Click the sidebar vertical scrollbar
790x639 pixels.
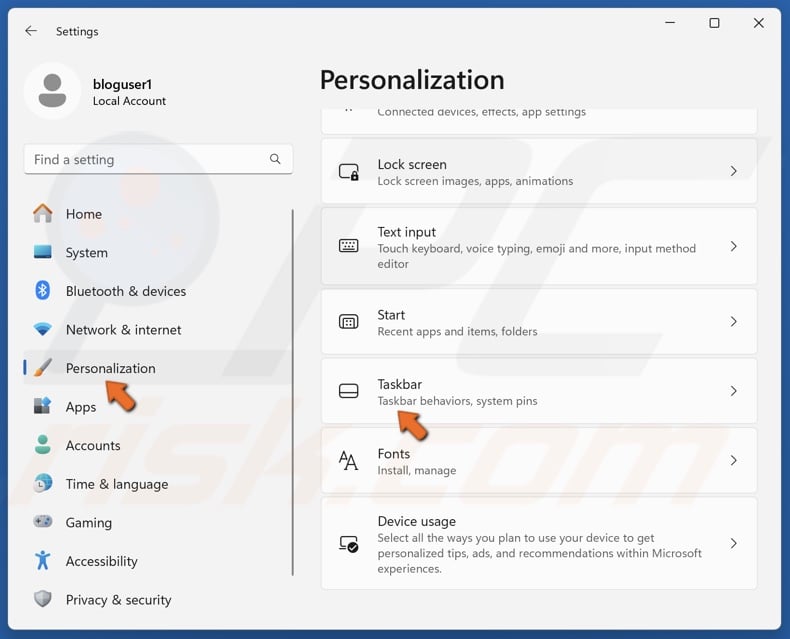(293, 392)
